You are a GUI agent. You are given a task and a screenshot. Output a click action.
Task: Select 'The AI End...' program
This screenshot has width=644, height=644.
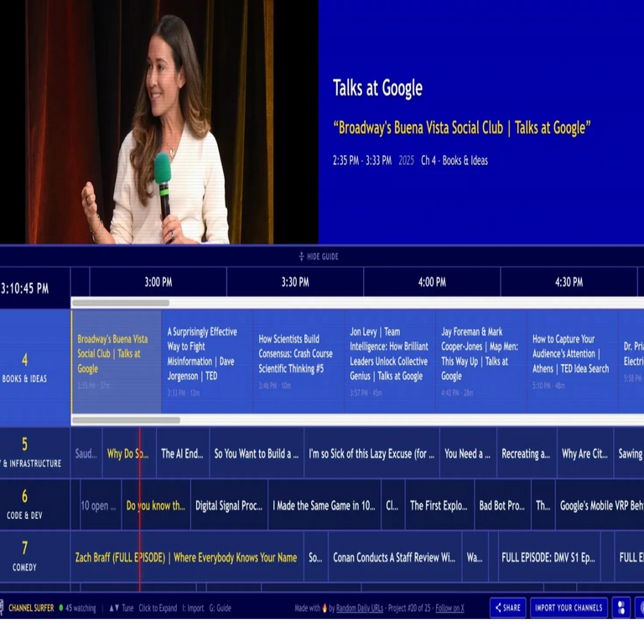(183, 454)
